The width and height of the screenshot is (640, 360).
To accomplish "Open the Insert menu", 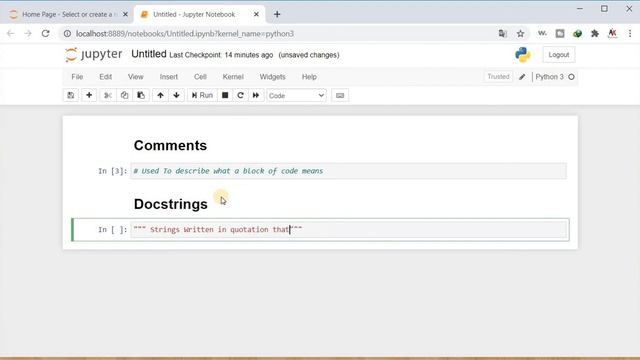I will pos(169,77).
